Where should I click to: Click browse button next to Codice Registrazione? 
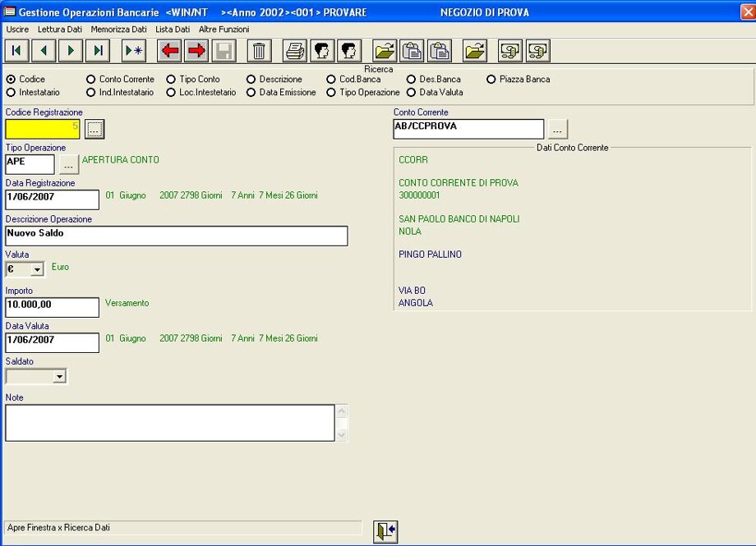coord(94,129)
